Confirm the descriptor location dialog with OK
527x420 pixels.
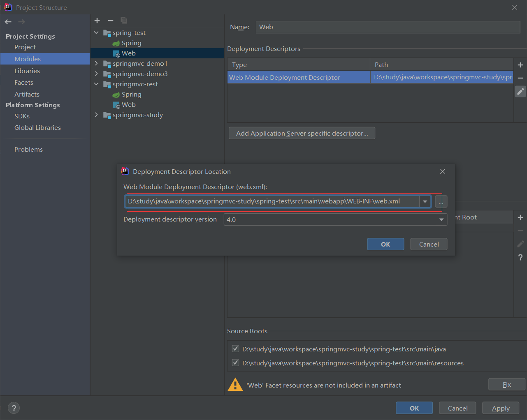pyautogui.click(x=385, y=244)
